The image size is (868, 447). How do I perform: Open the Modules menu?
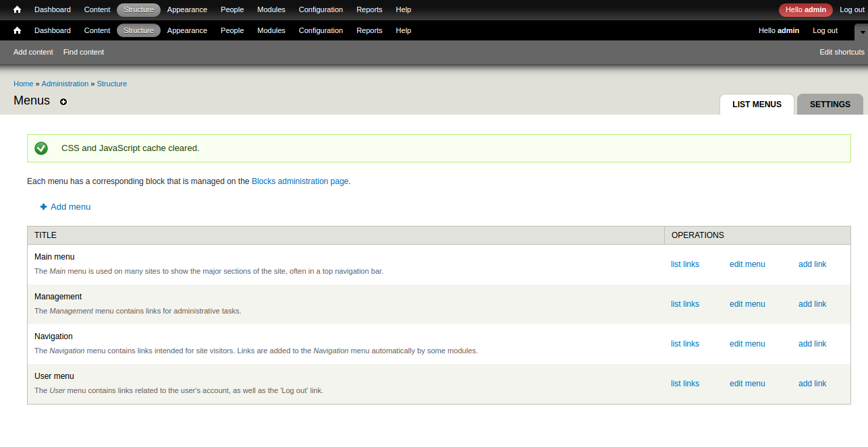[271, 9]
